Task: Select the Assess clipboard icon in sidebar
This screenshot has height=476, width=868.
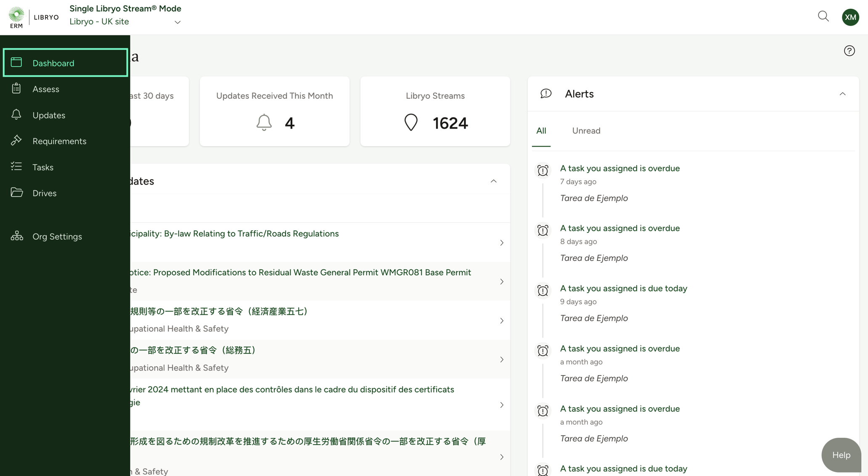Action: (x=16, y=89)
